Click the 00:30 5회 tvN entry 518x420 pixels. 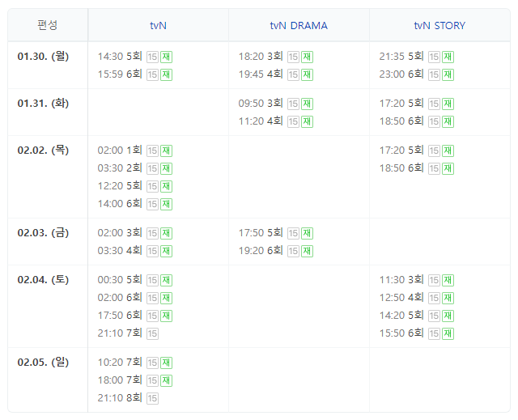coord(120,280)
